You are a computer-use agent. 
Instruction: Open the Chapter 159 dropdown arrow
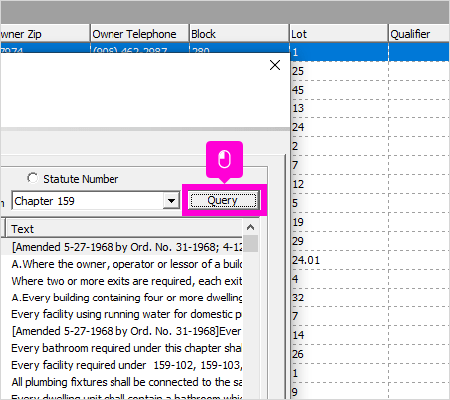(171, 201)
